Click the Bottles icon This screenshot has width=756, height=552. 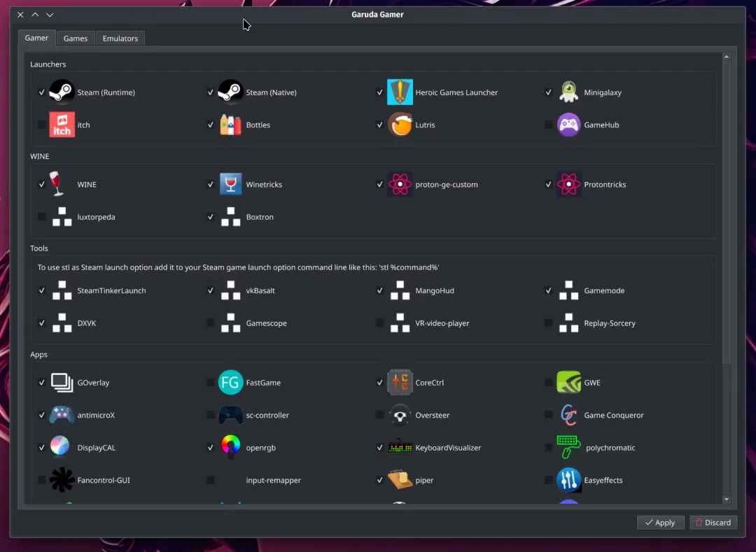(x=230, y=125)
